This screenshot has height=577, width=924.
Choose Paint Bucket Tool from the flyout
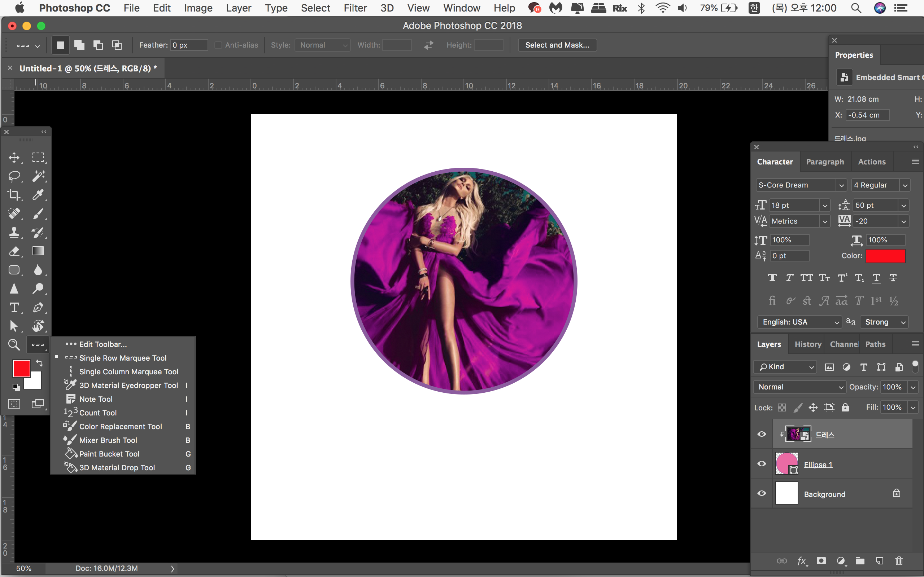click(x=109, y=454)
